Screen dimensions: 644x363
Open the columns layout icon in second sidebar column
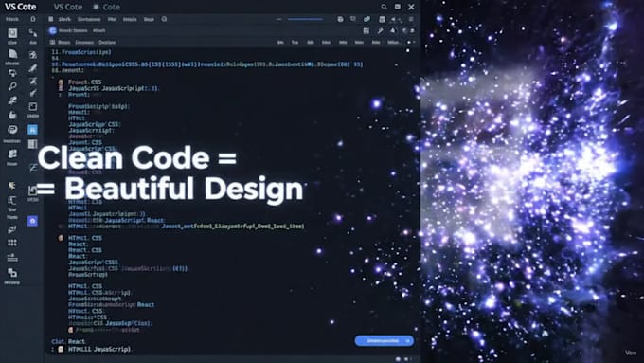pyautogui.click(x=32, y=144)
